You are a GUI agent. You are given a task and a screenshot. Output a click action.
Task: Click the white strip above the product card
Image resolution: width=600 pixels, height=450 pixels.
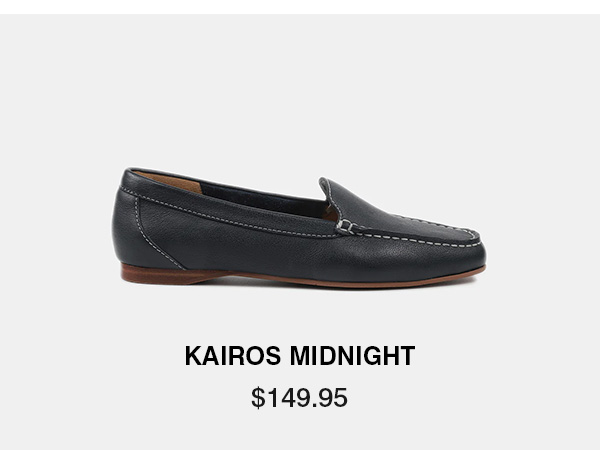click(x=300, y=7)
